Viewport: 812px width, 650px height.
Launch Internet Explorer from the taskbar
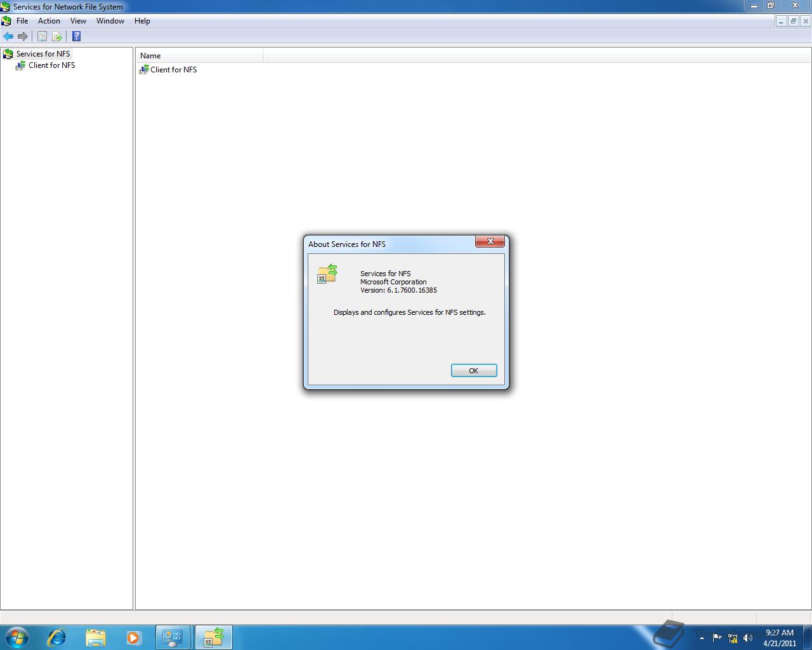pos(56,637)
